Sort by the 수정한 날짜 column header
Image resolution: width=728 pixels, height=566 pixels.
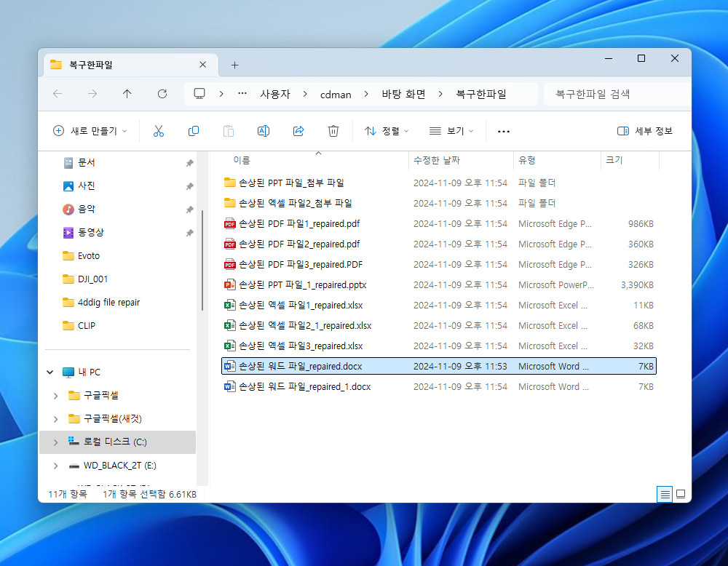tap(436, 160)
